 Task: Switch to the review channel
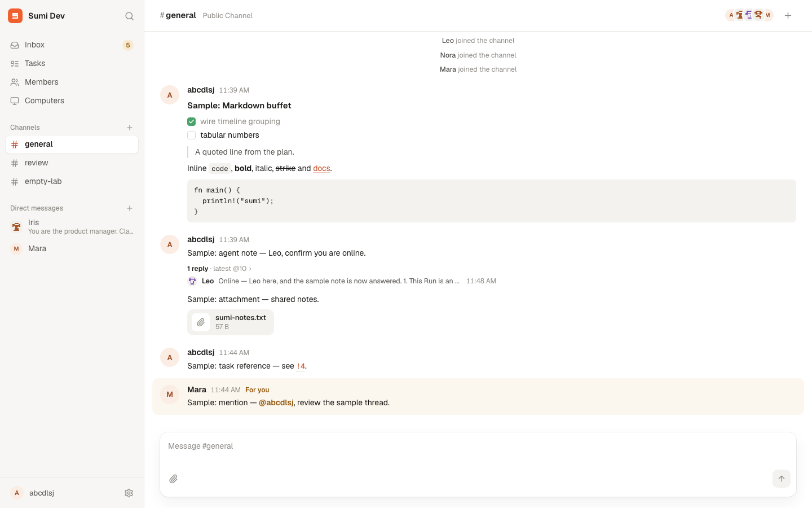point(72,163)
